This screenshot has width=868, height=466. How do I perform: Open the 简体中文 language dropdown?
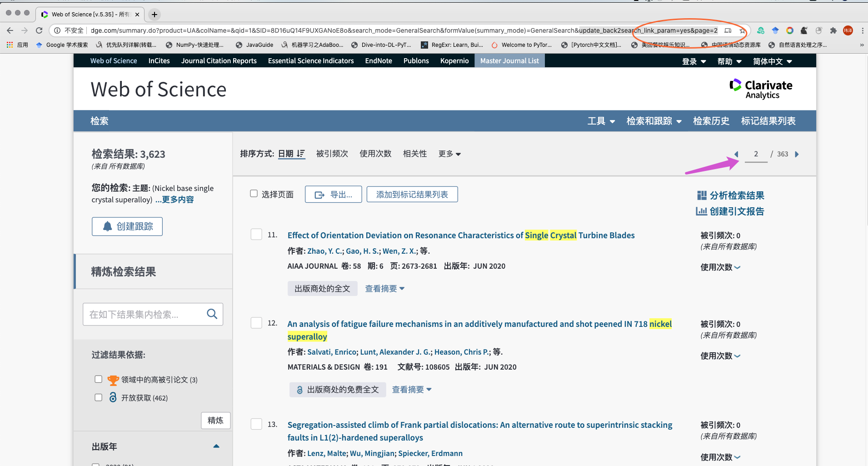click(772, 61)
